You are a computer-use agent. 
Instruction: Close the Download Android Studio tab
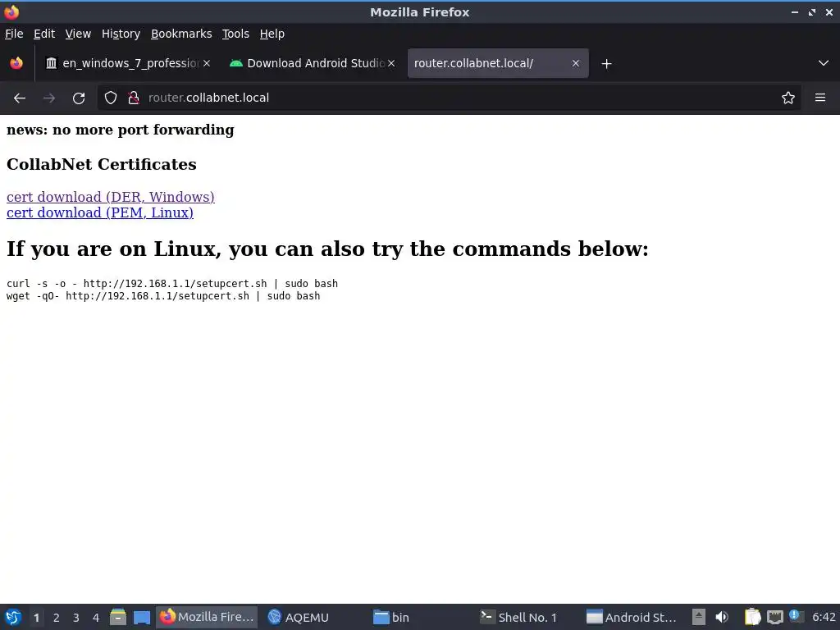tap(391, 63)
